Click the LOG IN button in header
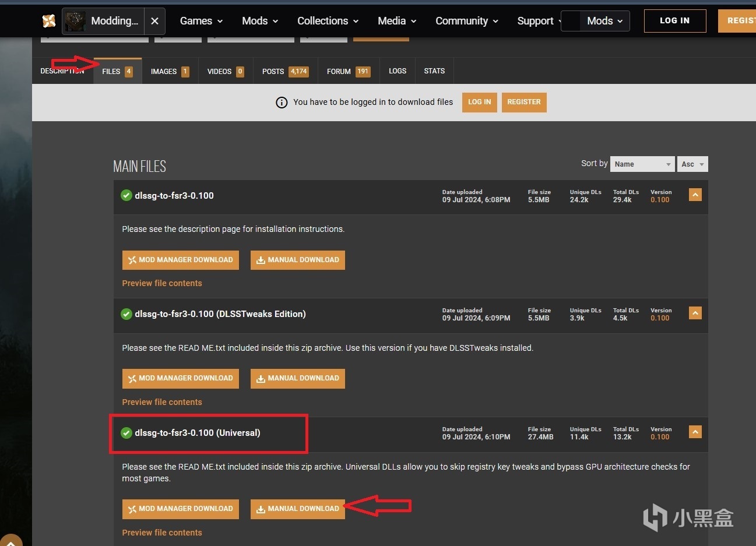 (675, 20)
